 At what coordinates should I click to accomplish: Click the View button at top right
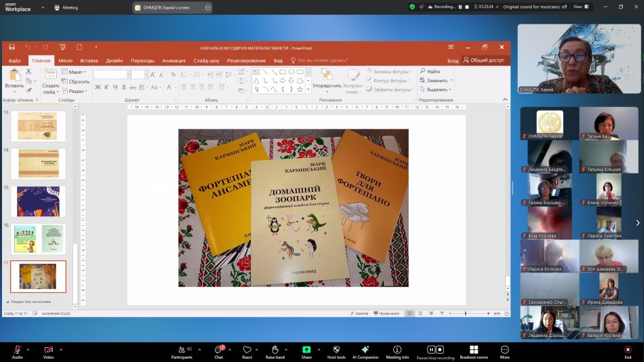(580, 7)
